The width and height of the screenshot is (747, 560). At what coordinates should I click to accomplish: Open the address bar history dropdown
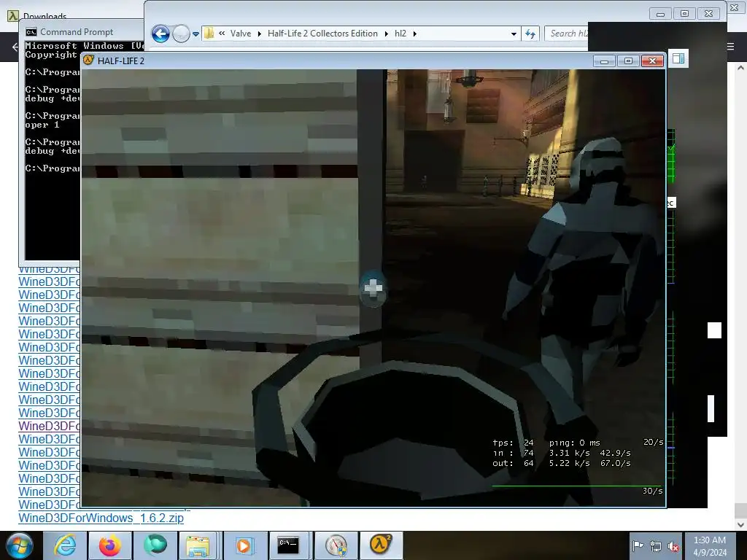click(x=514, y=34)
